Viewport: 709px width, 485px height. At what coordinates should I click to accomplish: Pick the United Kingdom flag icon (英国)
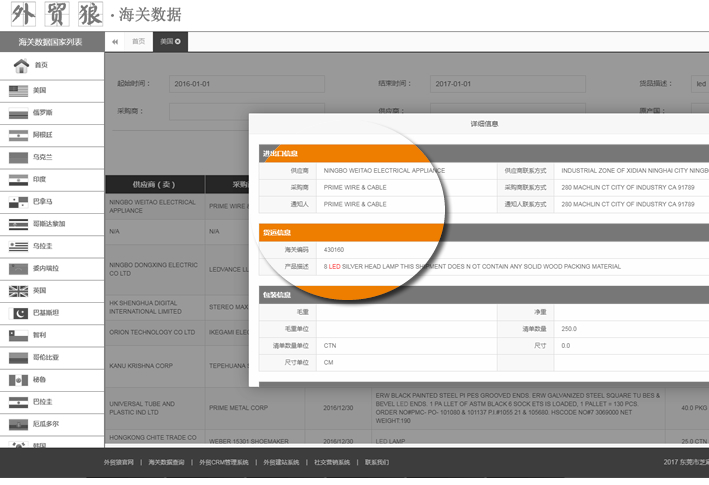18,291
